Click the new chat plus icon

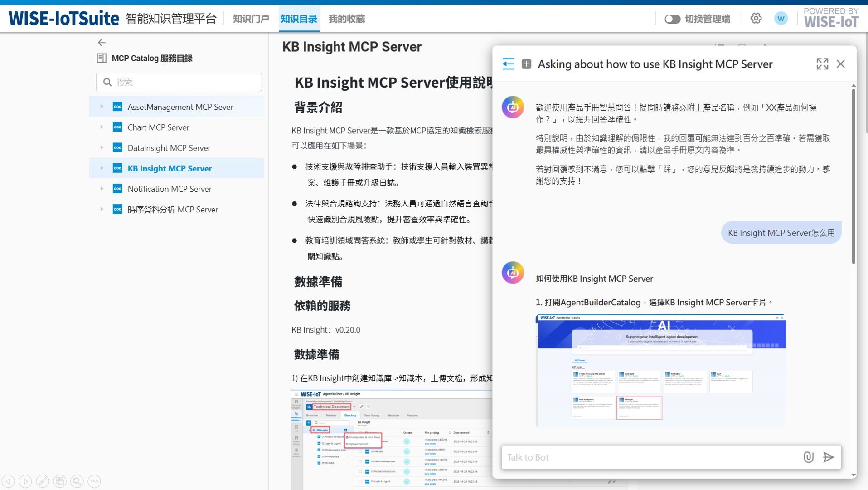(526, 64)
